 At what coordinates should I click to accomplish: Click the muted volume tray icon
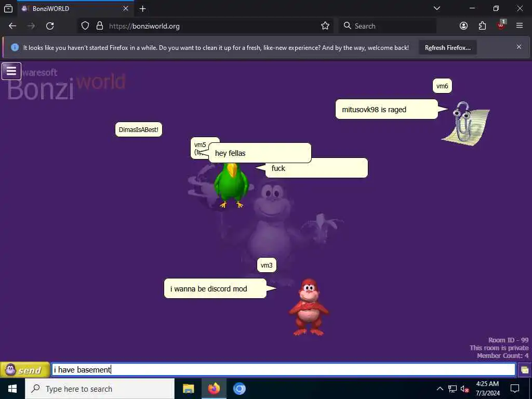click(465, 389)
